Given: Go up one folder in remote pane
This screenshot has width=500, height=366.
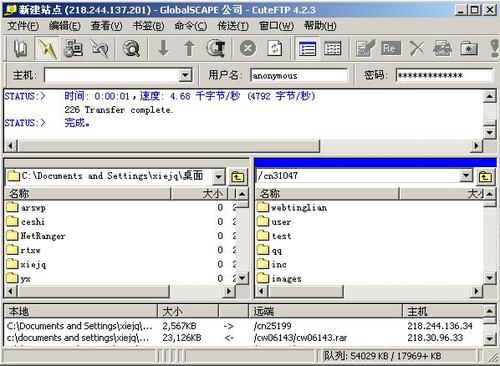Looking at the screenshot, I should (485, 177).
